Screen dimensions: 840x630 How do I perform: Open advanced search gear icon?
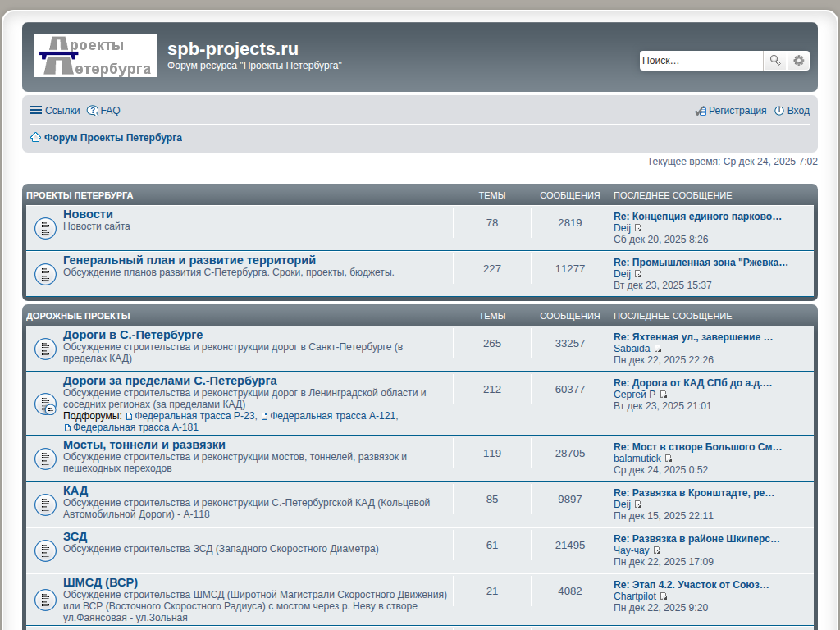click(x=798, y=61)
